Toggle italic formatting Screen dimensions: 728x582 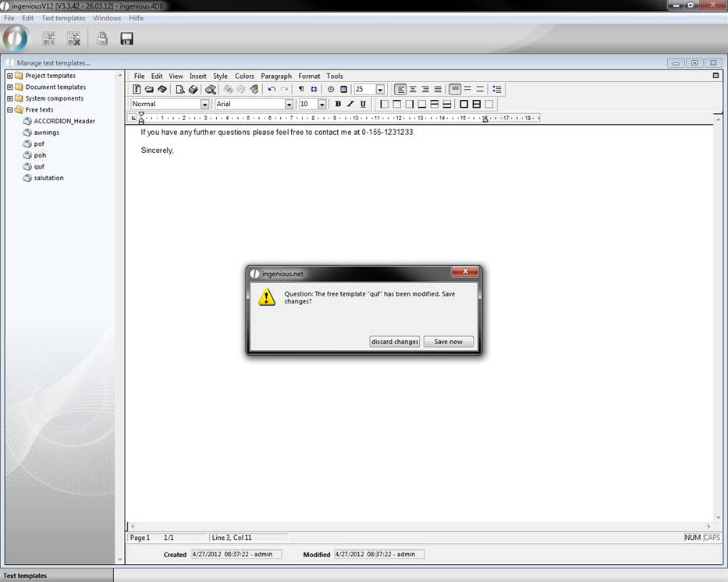(x=350, y=104)
